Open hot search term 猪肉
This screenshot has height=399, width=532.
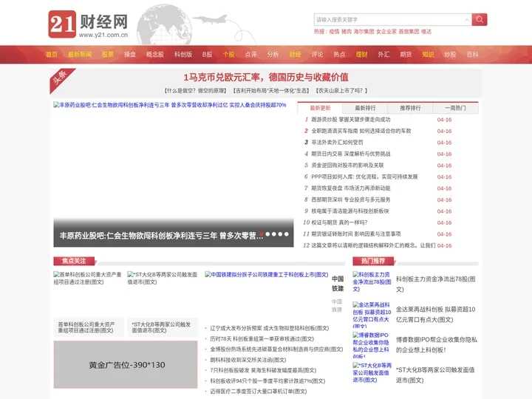pos(347,32)
